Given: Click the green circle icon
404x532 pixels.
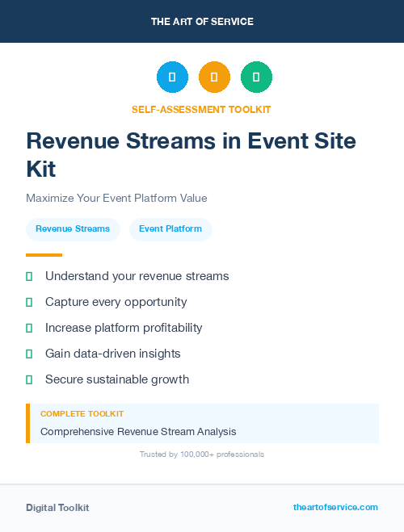Looking at the screenshot, I should pos(256,77).
